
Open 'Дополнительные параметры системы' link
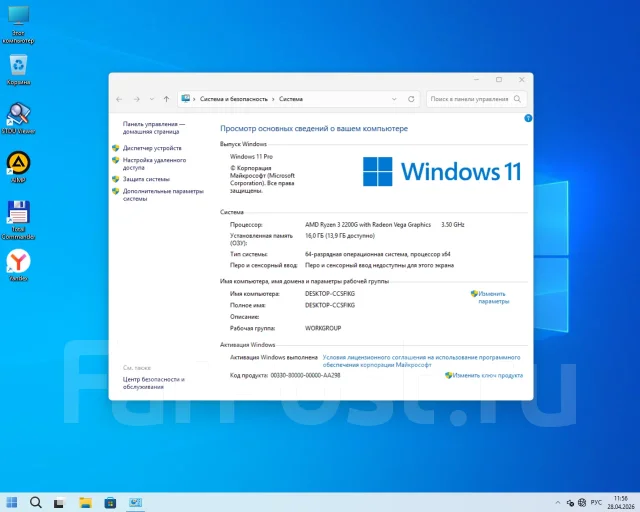163,195
